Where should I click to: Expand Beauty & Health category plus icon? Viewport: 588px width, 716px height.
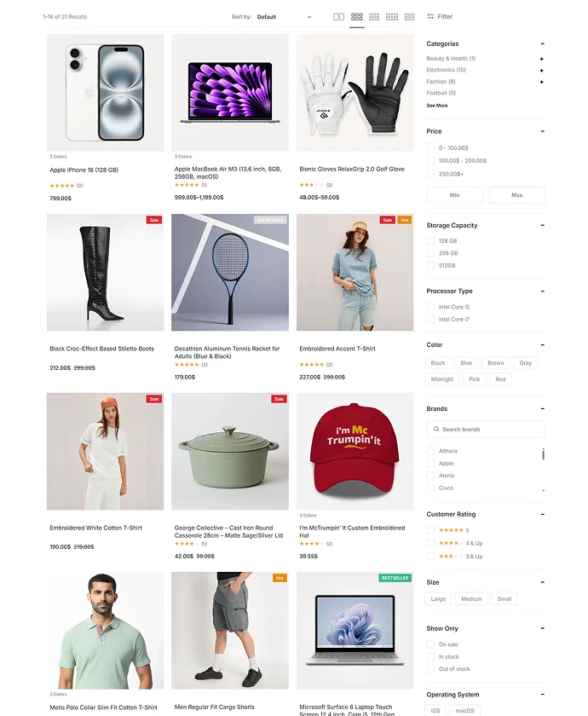click(x=541, y=59)
